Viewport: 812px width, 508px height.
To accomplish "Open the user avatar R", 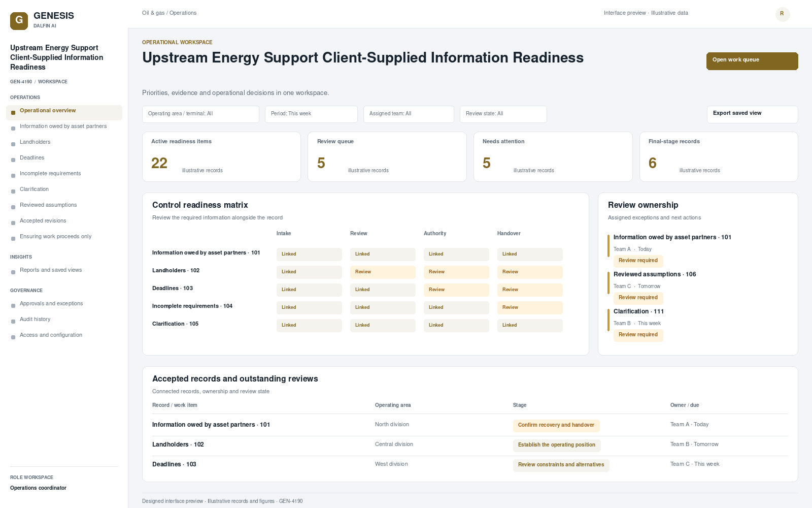I will pos(783,14).
